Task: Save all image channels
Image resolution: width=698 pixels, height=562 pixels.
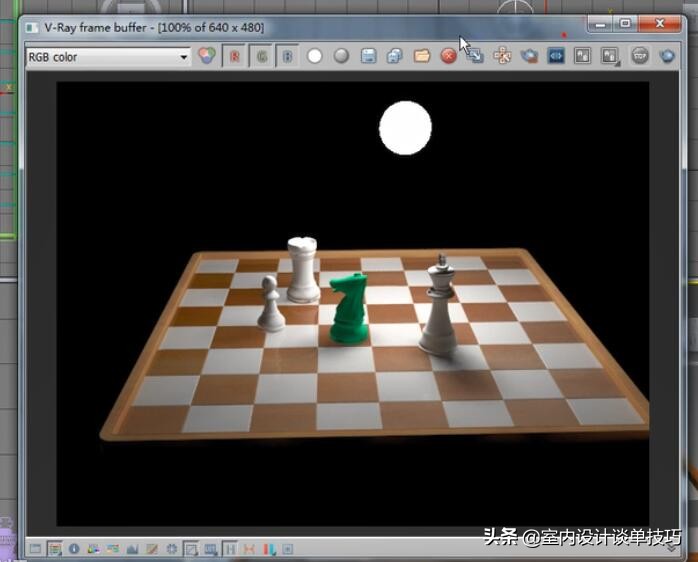Action: [394, 56]
